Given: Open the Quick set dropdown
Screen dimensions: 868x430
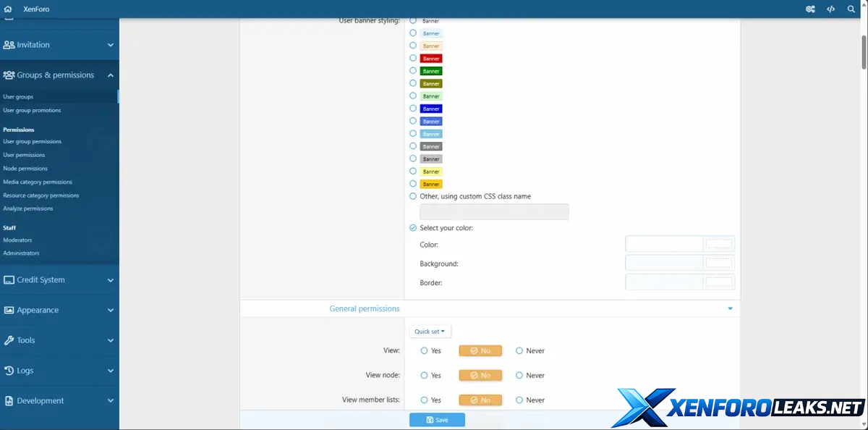Looking at the screenshot, I should point(430,332).
